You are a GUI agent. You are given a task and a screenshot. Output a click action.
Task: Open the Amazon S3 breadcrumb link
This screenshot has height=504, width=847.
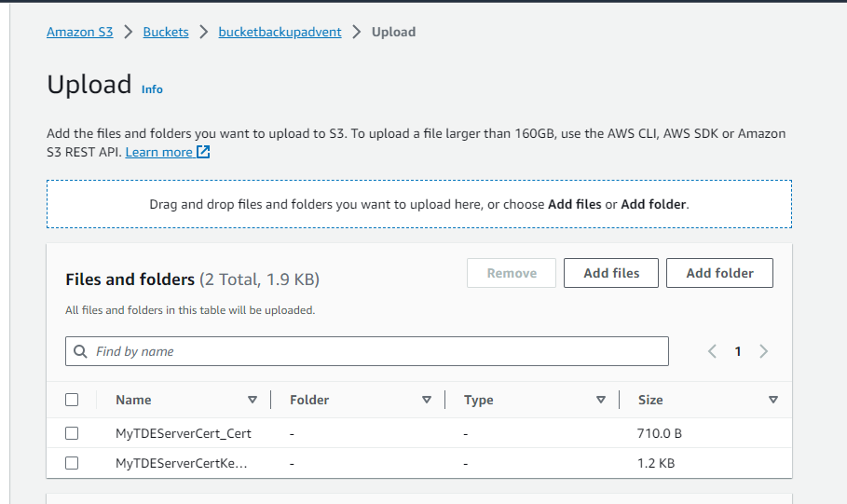(x=80, y=32)
